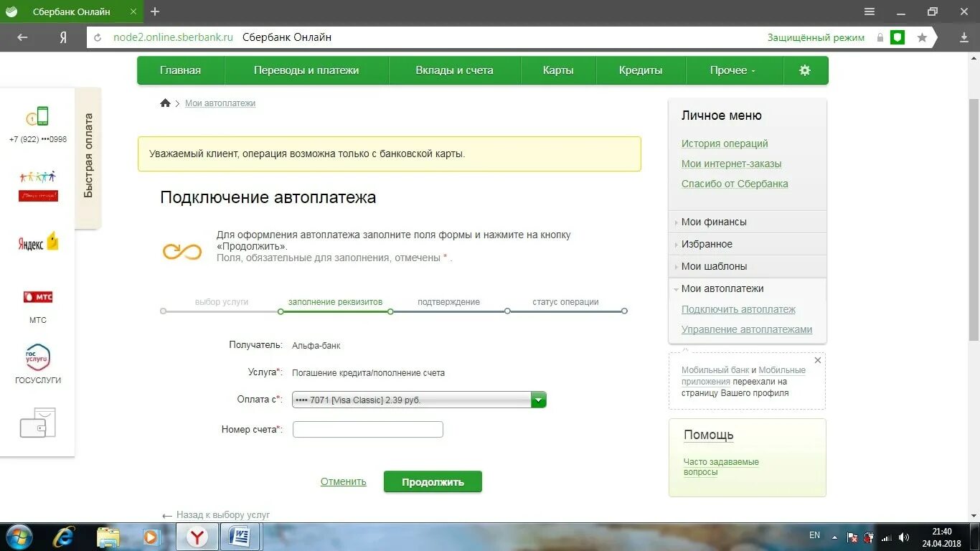Bookmark page with the star icon
Viewport: 980px width, 551px height.
click(922, 37)
